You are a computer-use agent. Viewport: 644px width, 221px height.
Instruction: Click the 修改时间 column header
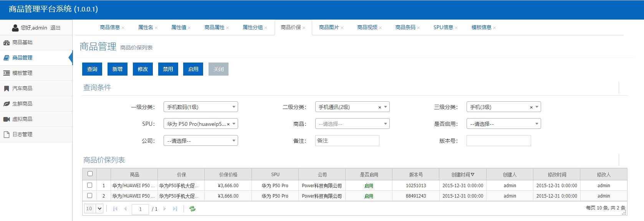click(x=557, y=175)
